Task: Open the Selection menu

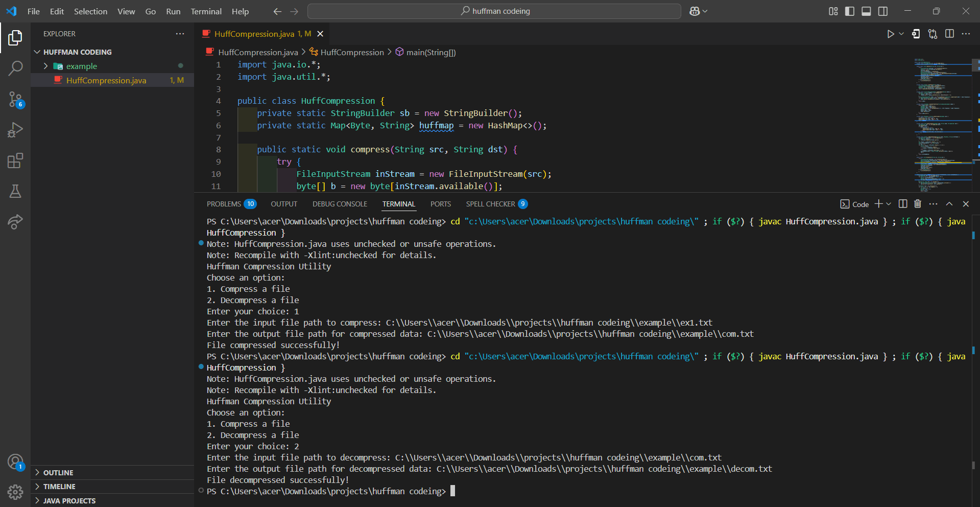Action: point(90,11)
